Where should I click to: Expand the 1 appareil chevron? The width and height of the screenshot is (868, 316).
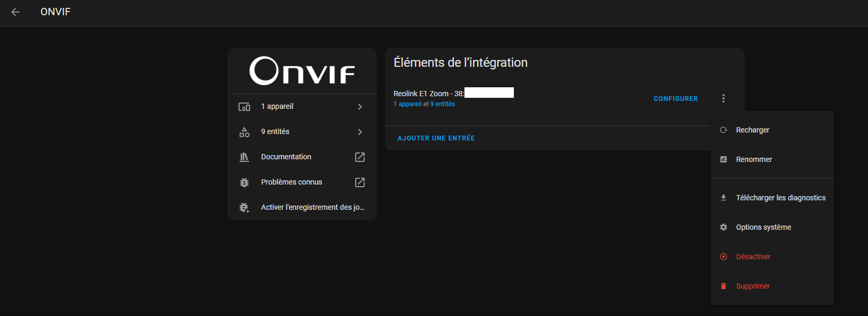(360, 107)
